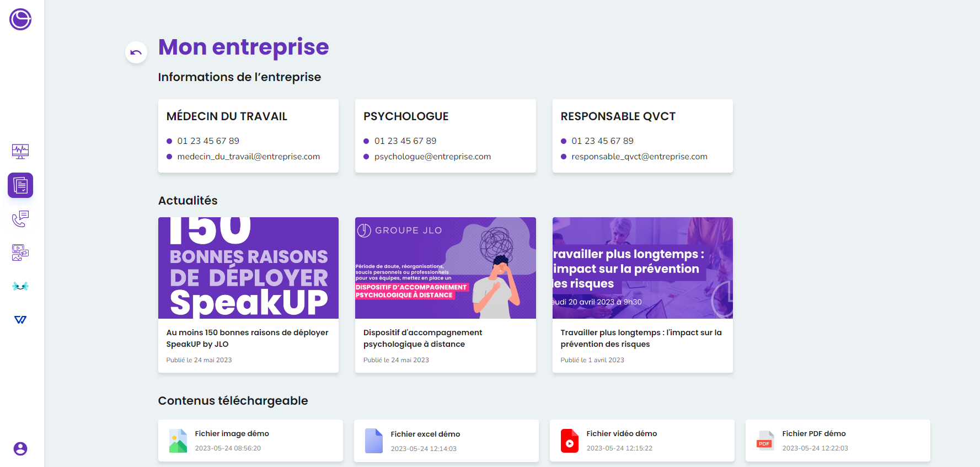
Task: Click the médecin du travail email address
Action: (x=248, y=157)
